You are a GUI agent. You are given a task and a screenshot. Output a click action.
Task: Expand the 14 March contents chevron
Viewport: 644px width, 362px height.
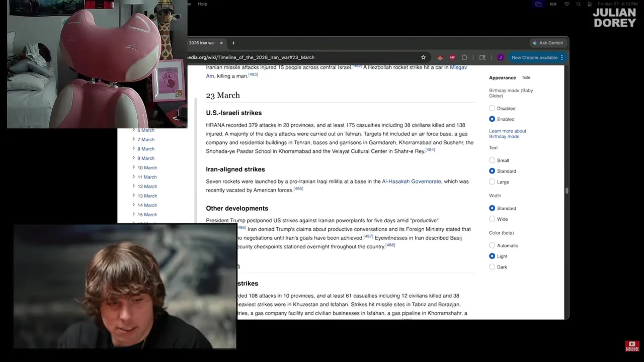[133, 205]
